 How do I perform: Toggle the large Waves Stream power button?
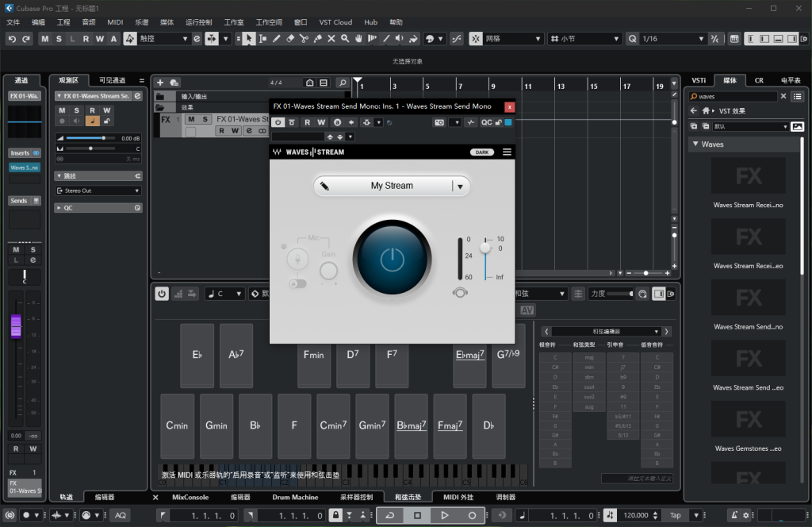point(392,259)
